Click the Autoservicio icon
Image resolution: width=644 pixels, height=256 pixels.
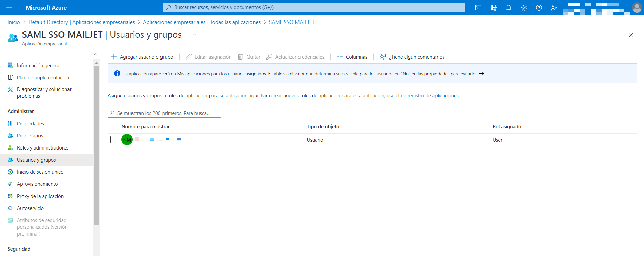point(10,208)
